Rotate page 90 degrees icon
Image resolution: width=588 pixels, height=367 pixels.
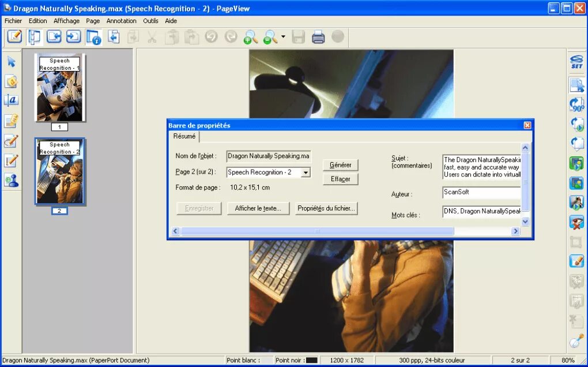point(576,104)
